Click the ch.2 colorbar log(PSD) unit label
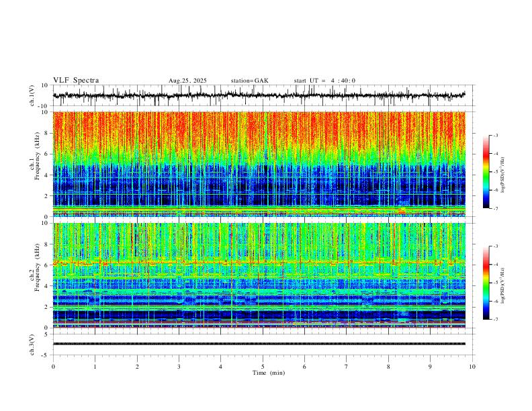The height and width of the screenshot is (411, 532). click(x=502, y=285)
